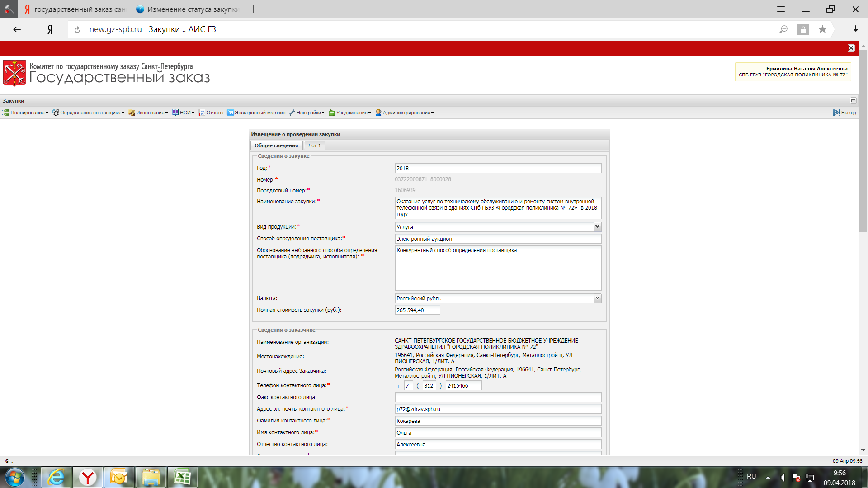The width and height of the screenshot is (868, 488).
Task: Click the Фамилия контактного лица field
Action: pyautogui.click(x=498, y=421)
